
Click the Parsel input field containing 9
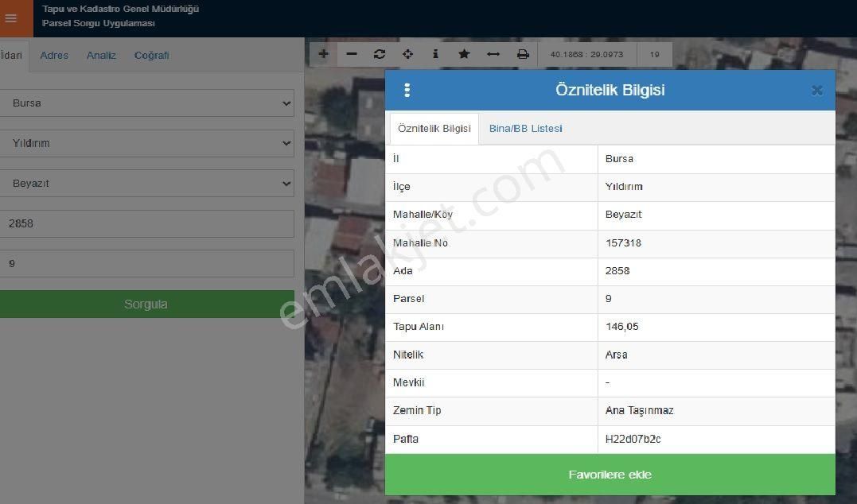[146, 263]
